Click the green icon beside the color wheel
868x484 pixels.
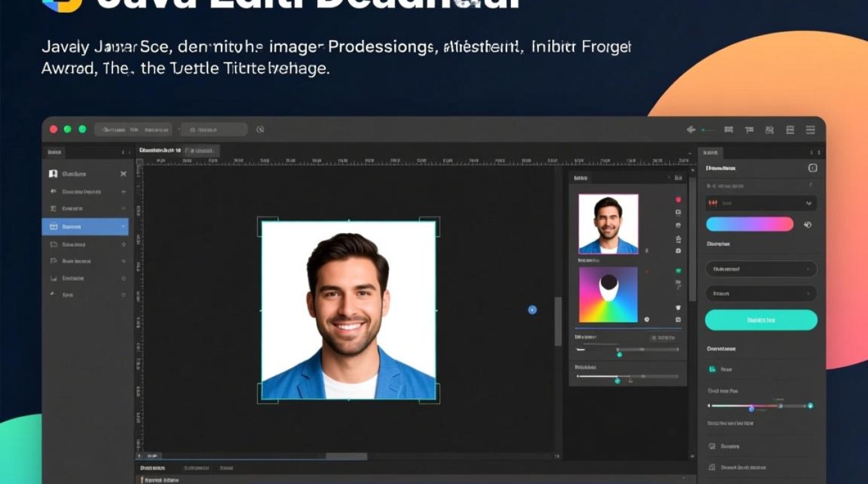click(x=678, y=270)
